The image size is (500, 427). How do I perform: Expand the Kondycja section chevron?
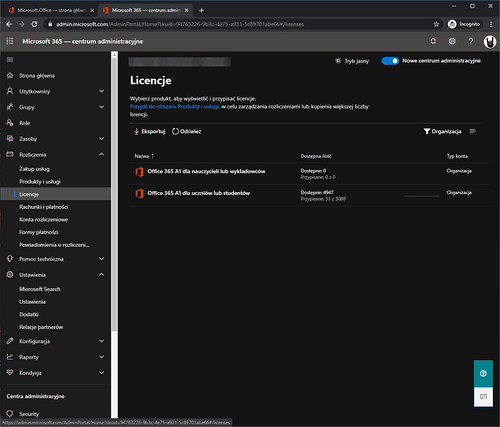coord(102,373)
